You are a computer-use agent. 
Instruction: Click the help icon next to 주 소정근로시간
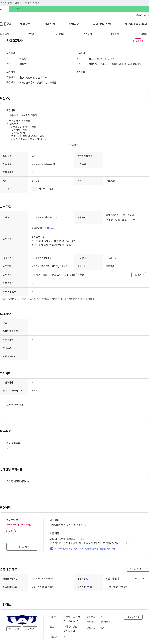[48, 228]
